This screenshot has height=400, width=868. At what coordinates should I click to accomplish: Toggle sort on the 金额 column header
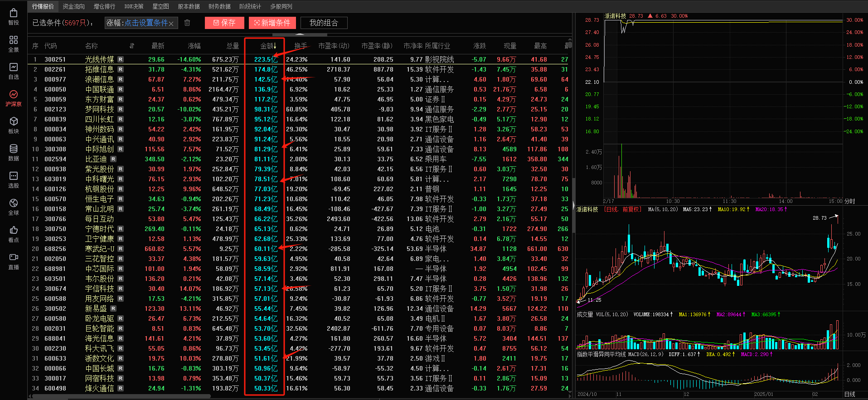[267, 46]
